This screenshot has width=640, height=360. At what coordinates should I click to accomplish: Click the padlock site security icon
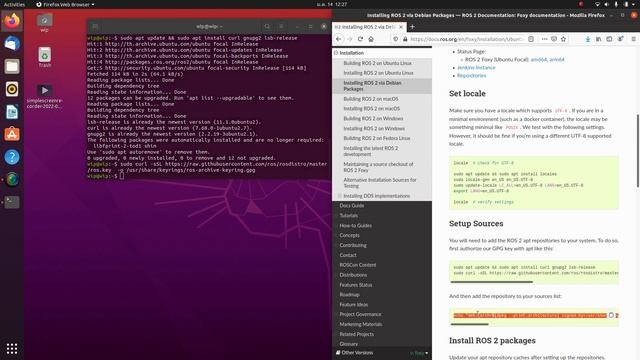click(405, 39)
